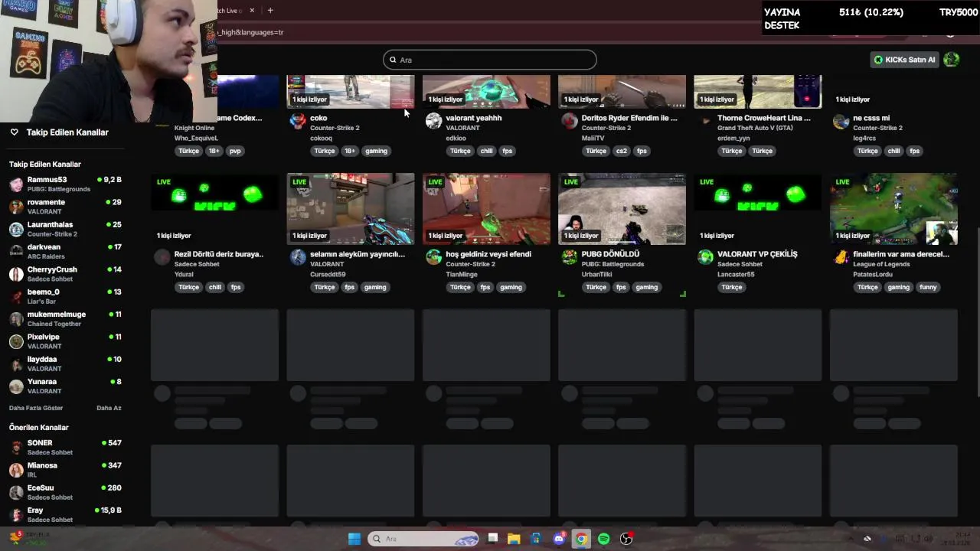The height and width of the screenshot is (551, 980).
Task: Open erdem_yyn channel name link
Action: (733, 139)
